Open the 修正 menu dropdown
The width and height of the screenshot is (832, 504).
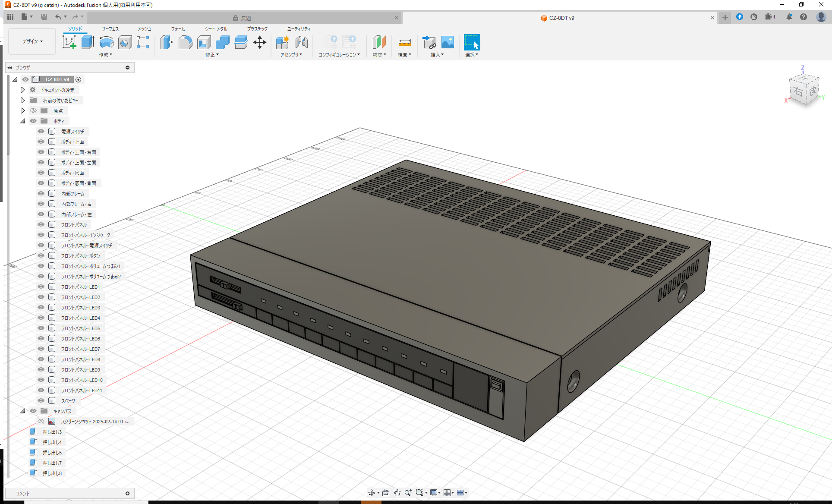tap(212, 55)
